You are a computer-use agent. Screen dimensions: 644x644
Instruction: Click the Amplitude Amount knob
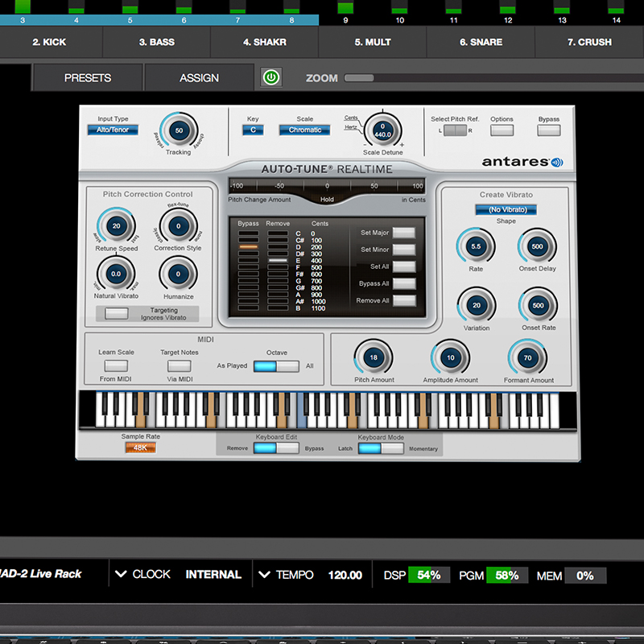pyautogui.click(x=451, y=357)
